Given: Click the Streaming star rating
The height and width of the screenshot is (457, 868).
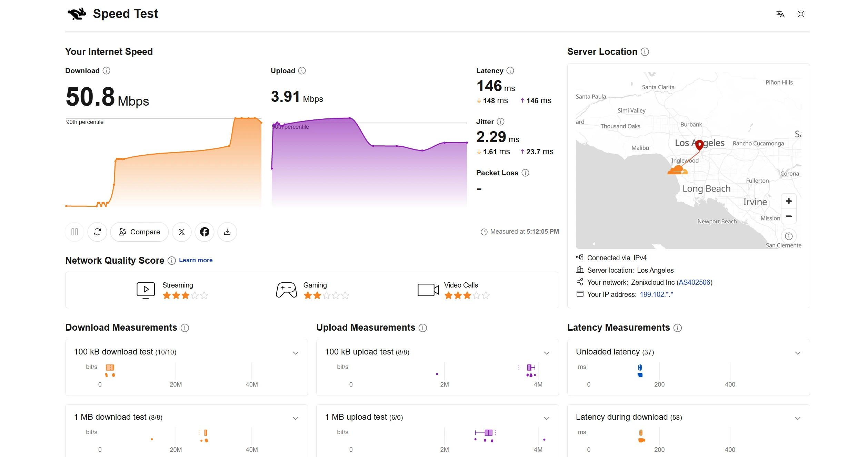Looking at the screenshot, I should (x=185, y=295).
